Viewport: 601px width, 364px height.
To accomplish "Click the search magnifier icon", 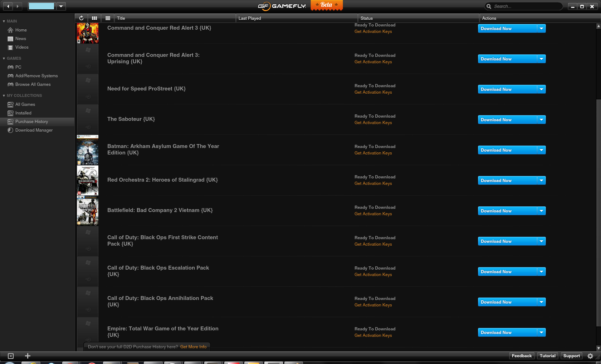I will click(x=489, y=6).
